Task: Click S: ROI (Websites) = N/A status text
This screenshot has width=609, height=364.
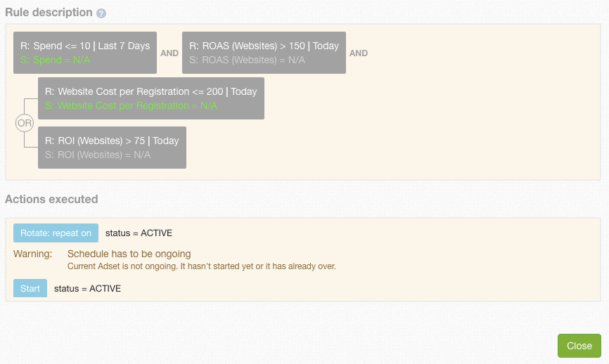Action: (x=98, y=155)
